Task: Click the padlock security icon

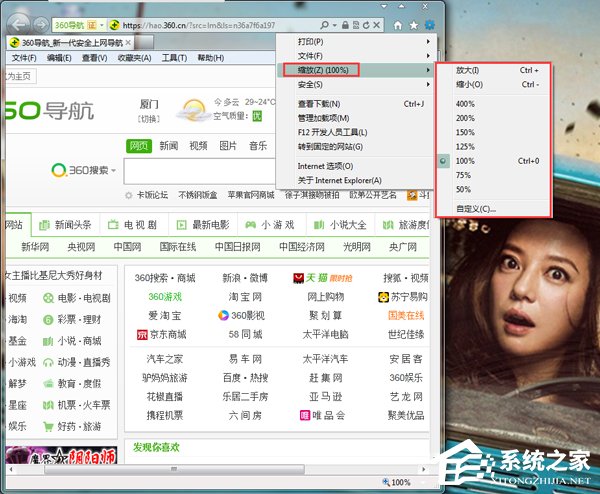Action: (345, 25)
